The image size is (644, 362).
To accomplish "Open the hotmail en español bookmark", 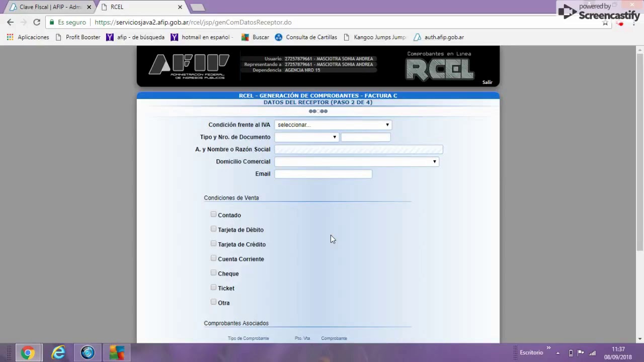I will 201,37.
